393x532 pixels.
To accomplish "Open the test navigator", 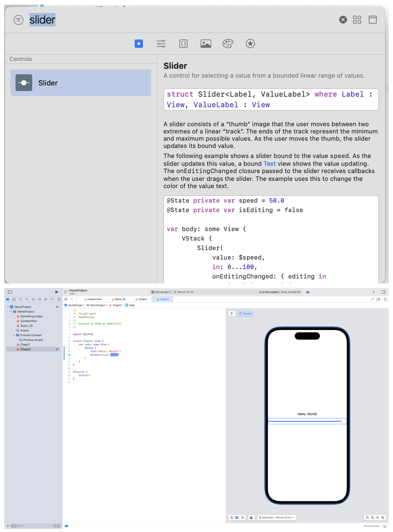I will pyautogui.click(x=40, y=299).
